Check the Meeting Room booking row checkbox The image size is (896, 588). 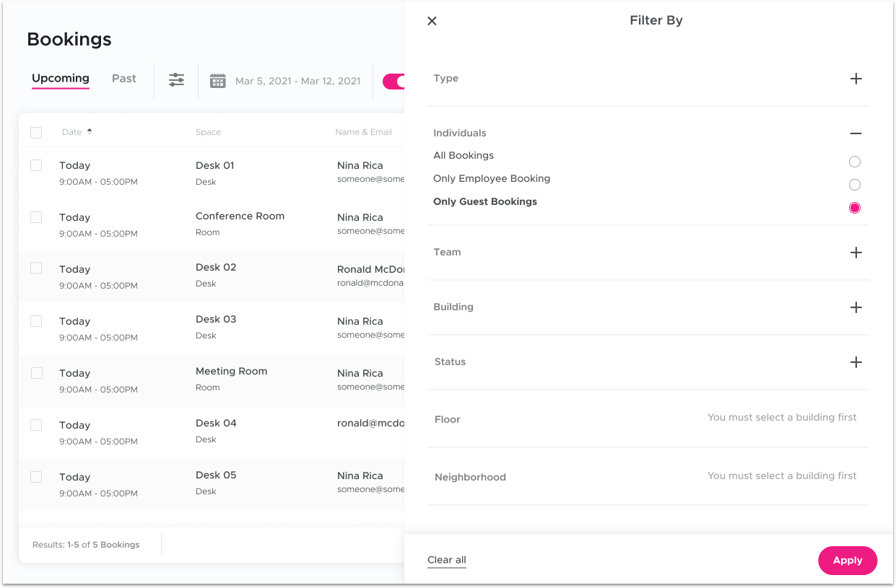coord(36,373)
